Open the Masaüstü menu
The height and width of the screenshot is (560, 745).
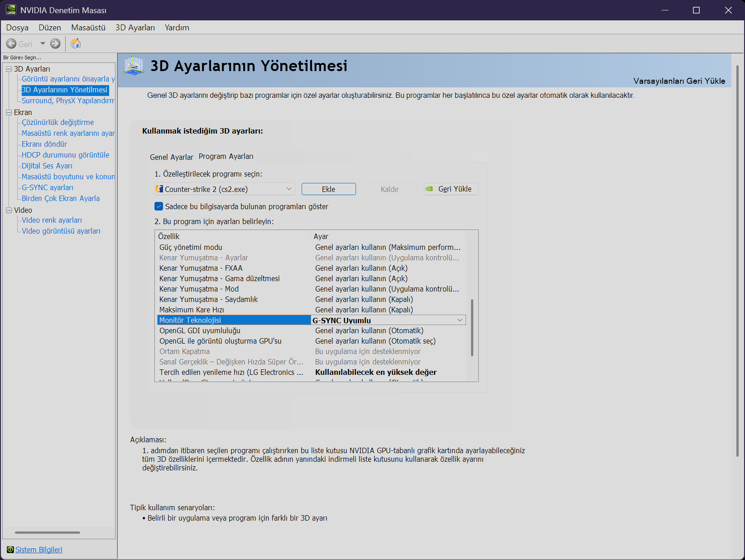click(88, 28)
